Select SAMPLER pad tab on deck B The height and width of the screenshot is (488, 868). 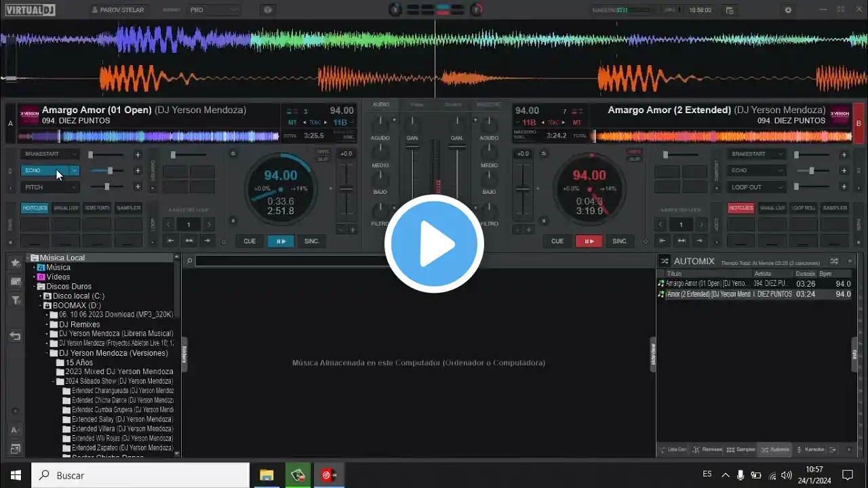click(835, 208)
